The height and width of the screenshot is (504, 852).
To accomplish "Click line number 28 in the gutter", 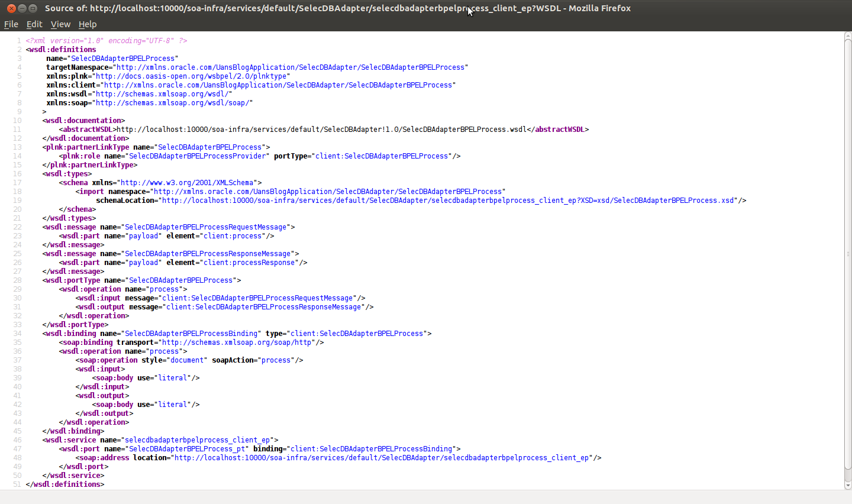I will pyautogui.click(x=17, y=280).
